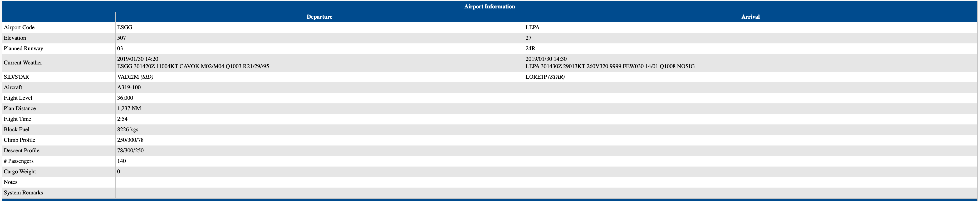This screenshot has height=201, width=980.
Task: Click the VADI2M SID entry
Action: coord(135,77)
